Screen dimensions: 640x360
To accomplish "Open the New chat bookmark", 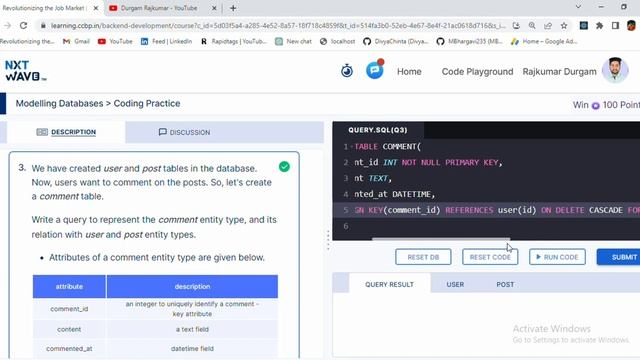I will (x=293, y=41).
